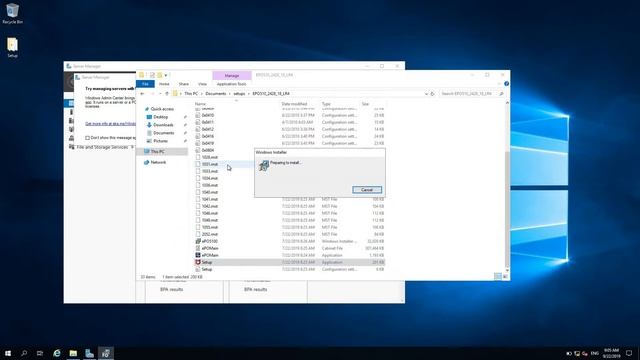The width and height of the screenshot is (640, 360).
Task: Launch Internet Explorer from the taskbar
Action: (x=57, y=353)
